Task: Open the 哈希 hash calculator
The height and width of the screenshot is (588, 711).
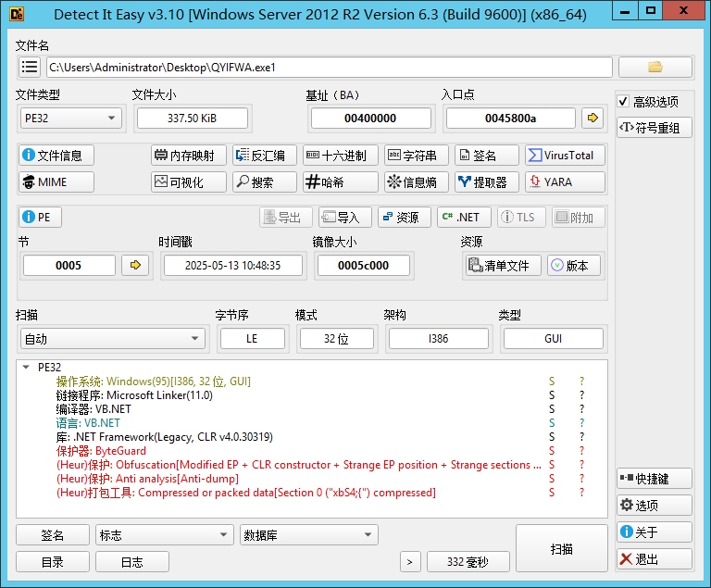Action: coord(341,182)
